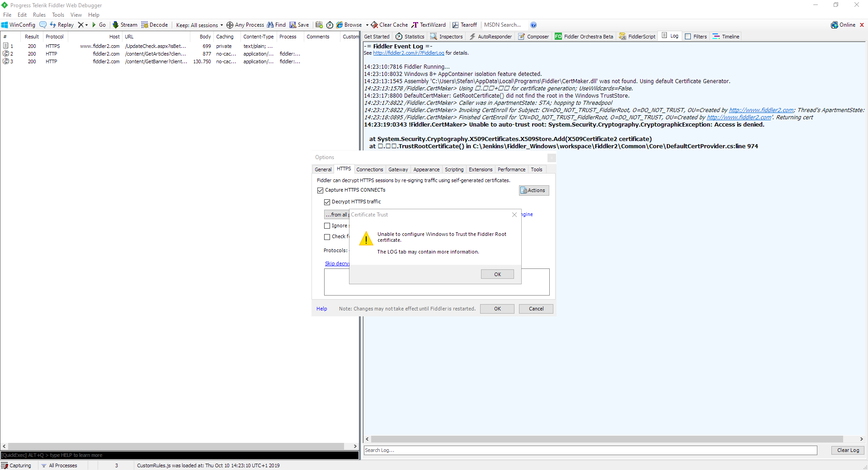Click the Search Log input field
The width and height of the screenshot is (868, 470).
click(590, 450)
